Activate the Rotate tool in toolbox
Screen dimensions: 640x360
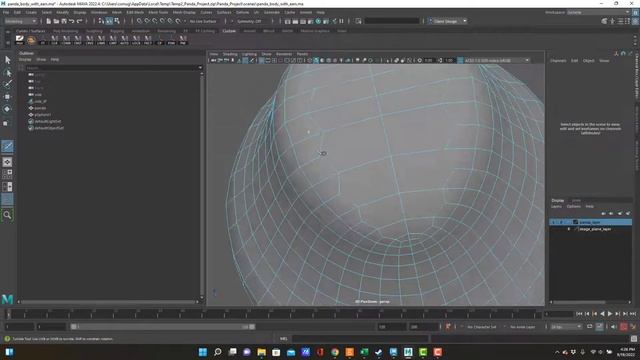click(7, 109)
